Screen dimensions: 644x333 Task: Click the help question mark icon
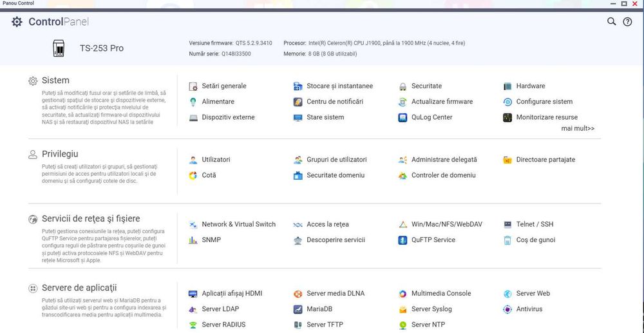point(627,22)
